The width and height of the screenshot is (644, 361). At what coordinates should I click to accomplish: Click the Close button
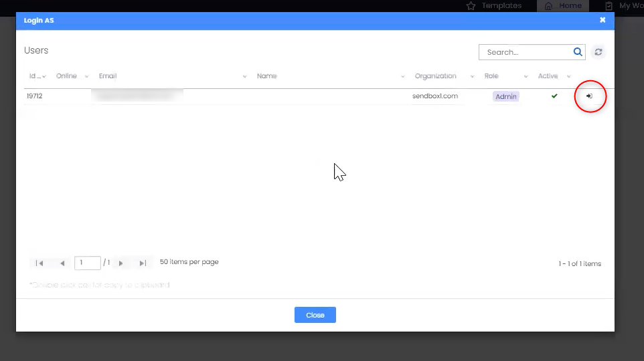(315, 315)
